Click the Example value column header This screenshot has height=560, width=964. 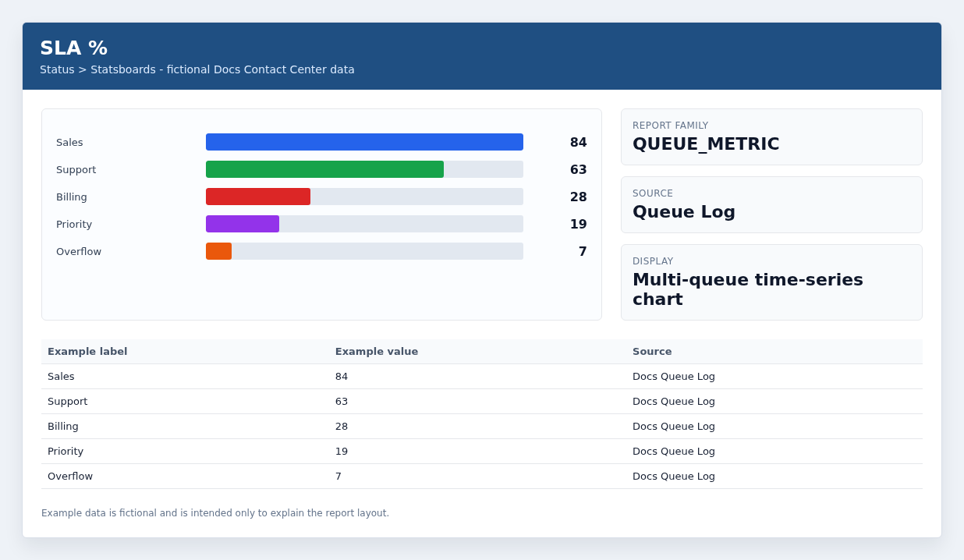click(377, 352)
